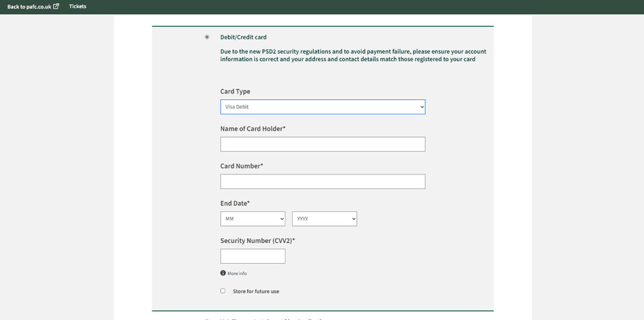644x320 pixels.
Task: Open the More info text link
Action: [x=237, y=274]
